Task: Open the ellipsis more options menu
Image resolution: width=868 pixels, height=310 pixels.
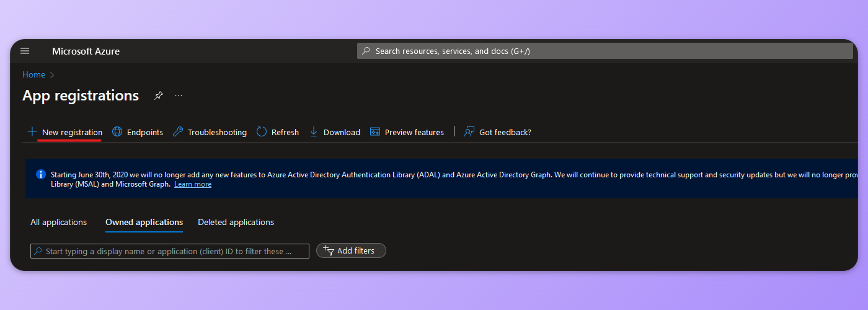Action: click(179, 95)
